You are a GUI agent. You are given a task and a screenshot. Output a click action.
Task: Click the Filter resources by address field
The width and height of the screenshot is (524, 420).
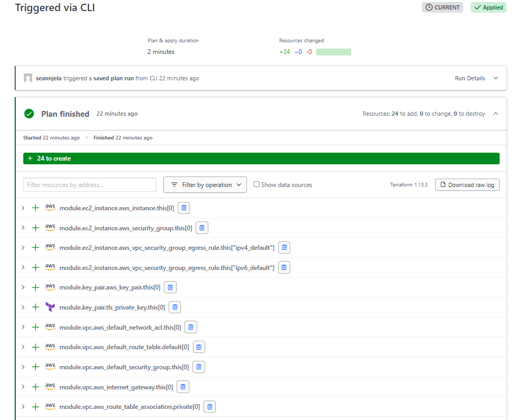90,185
